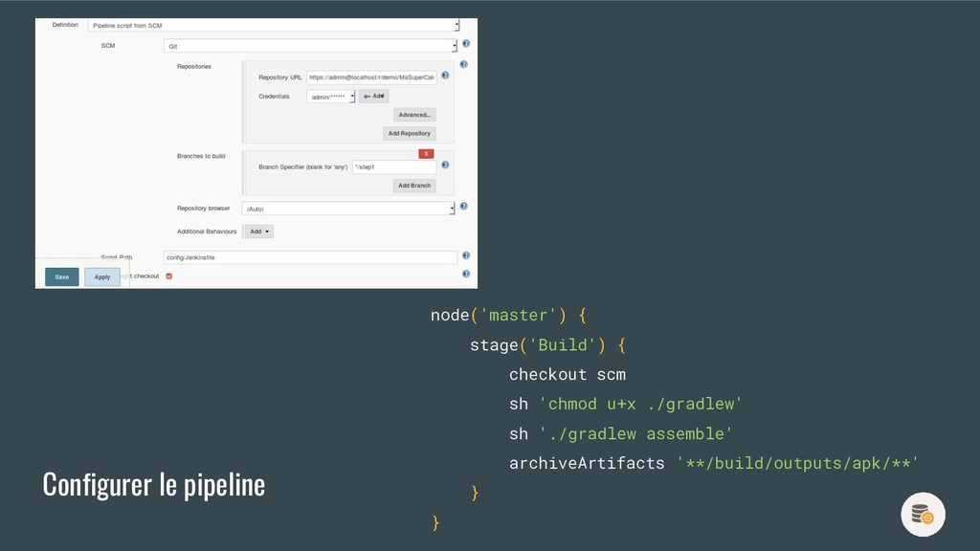Click Script Path field with config/Jenkinsfile
This screenshot has width=980, height=551.
click(311, 257)
